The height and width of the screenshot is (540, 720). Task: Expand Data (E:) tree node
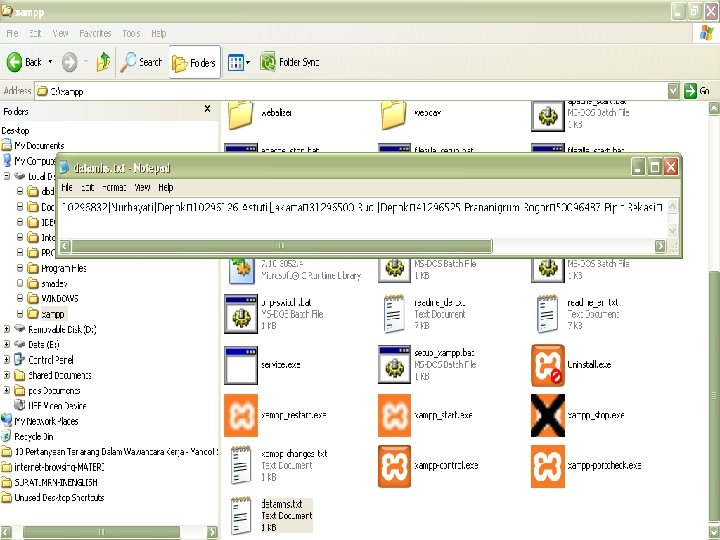point(6,344)
